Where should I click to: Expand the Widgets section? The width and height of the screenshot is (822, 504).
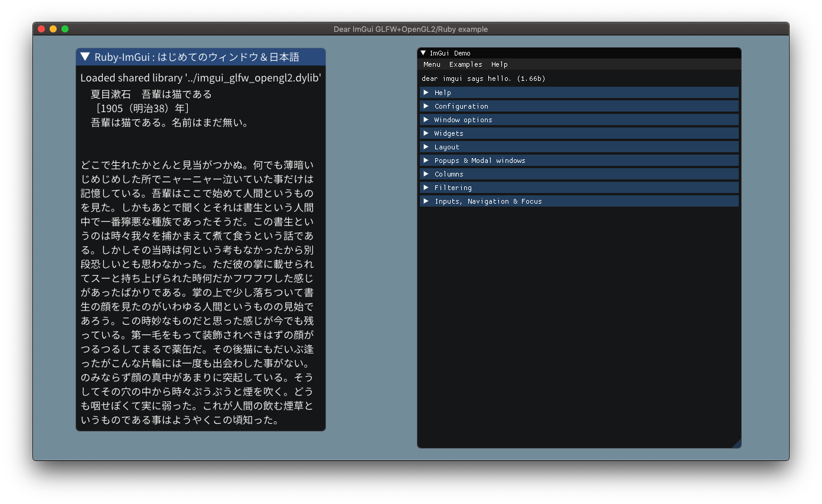[579, 133]
